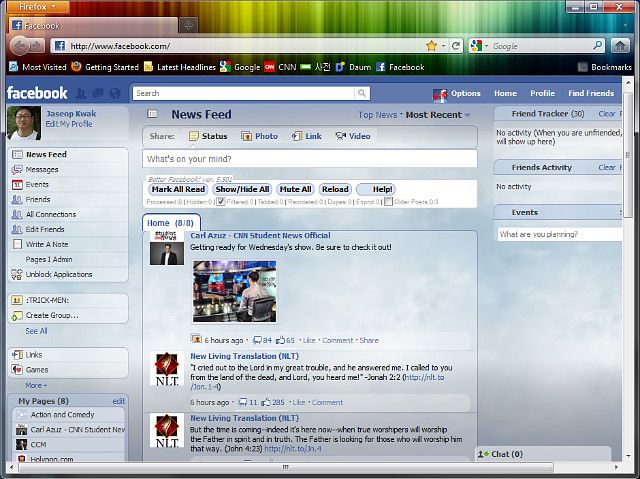Click the Events calendar icon in sidebar

coord(17,185)
